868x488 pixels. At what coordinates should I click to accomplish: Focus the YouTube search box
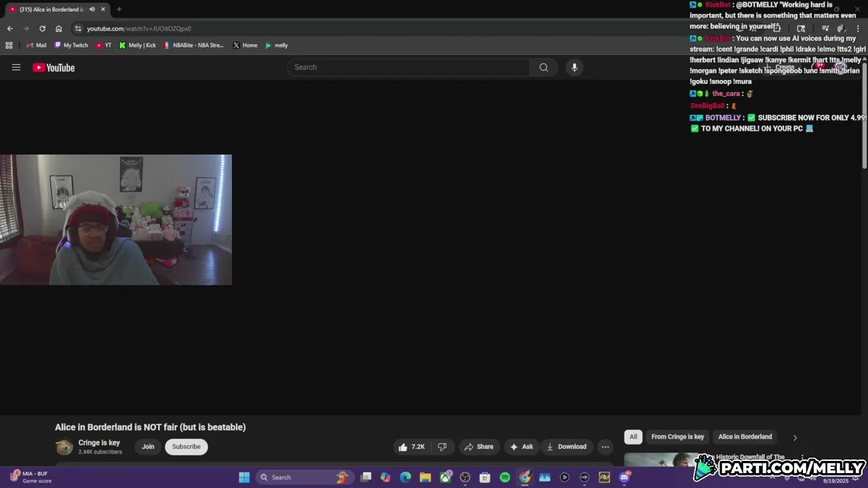[408, 67]
